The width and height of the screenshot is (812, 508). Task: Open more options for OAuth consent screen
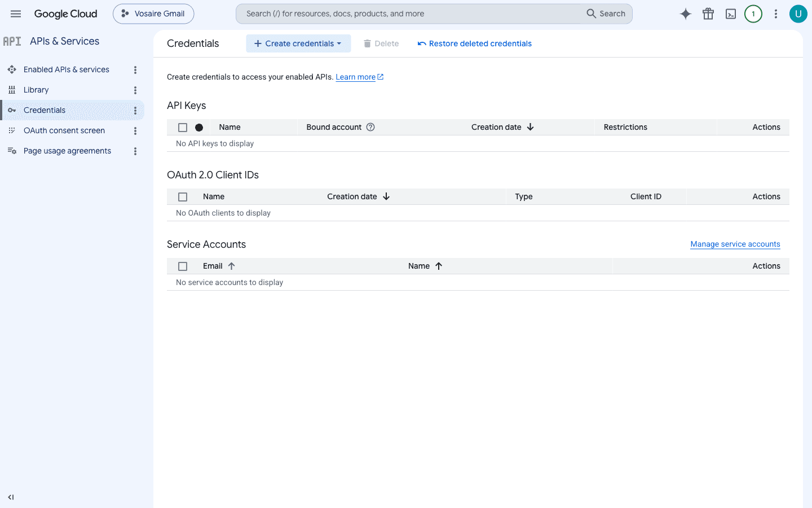pos(135,130)
